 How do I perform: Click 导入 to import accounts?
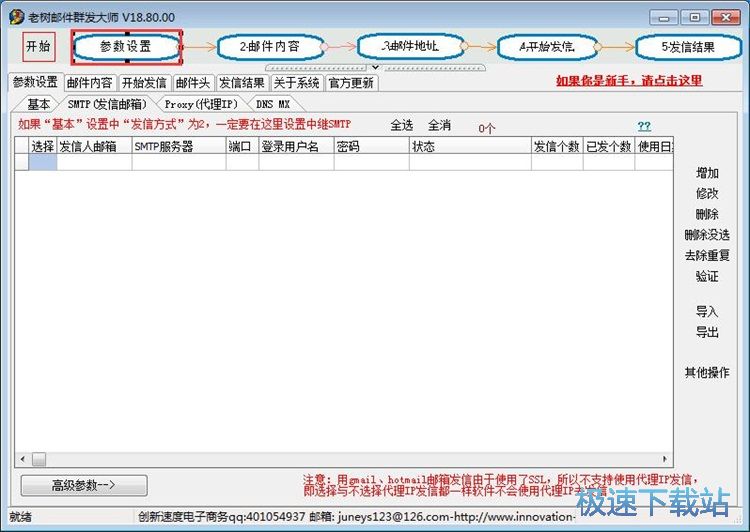(707, 311)
